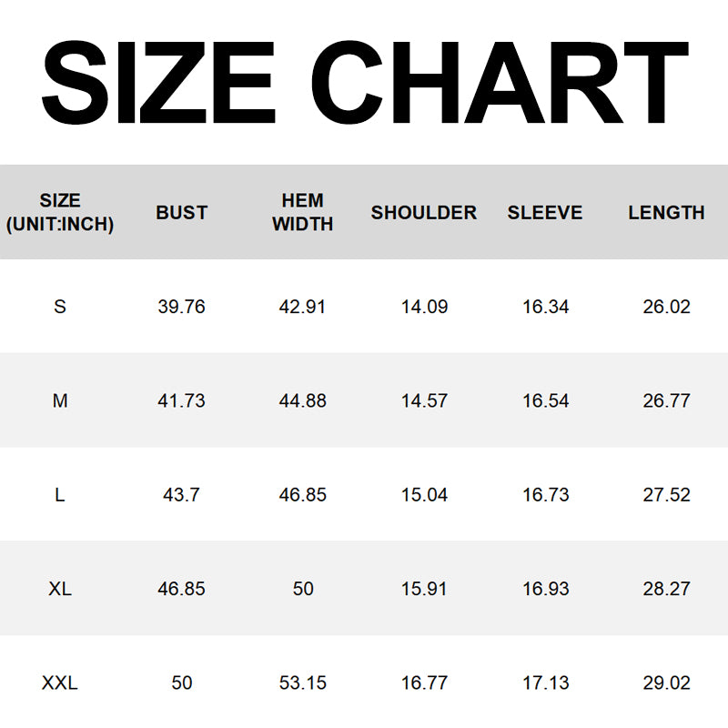
Task: Click the SHOULDER column header
Action: pos(423,212)
